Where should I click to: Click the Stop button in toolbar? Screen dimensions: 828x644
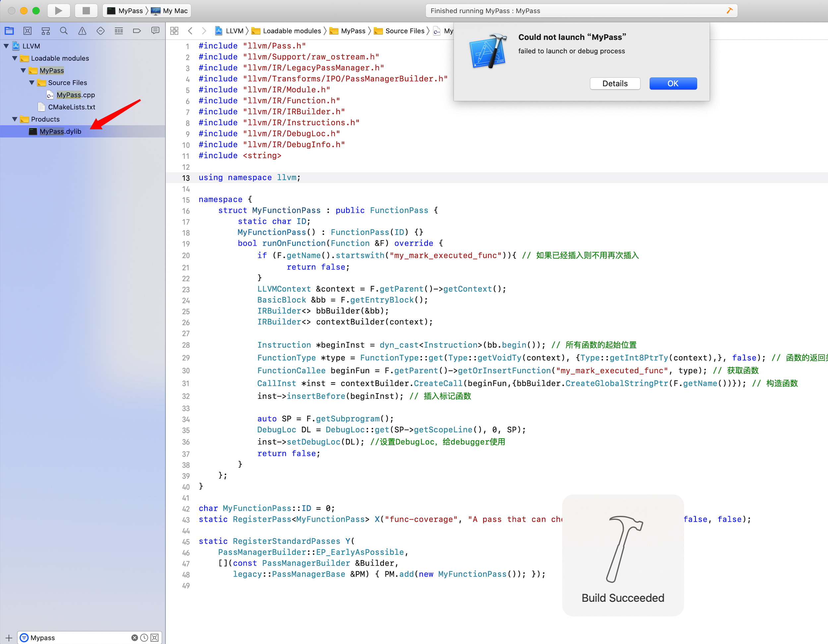[86, 11]
